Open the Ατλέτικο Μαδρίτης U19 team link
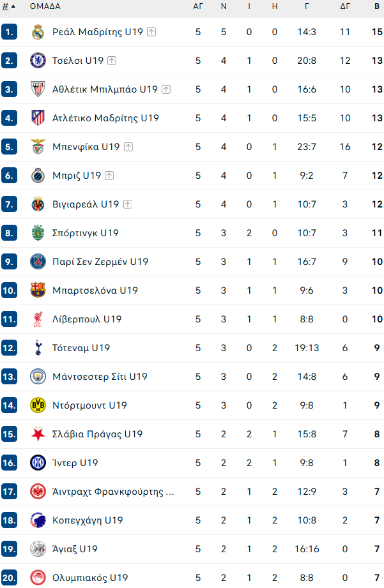This screenshot has width=384, height=588. (105, 118)
